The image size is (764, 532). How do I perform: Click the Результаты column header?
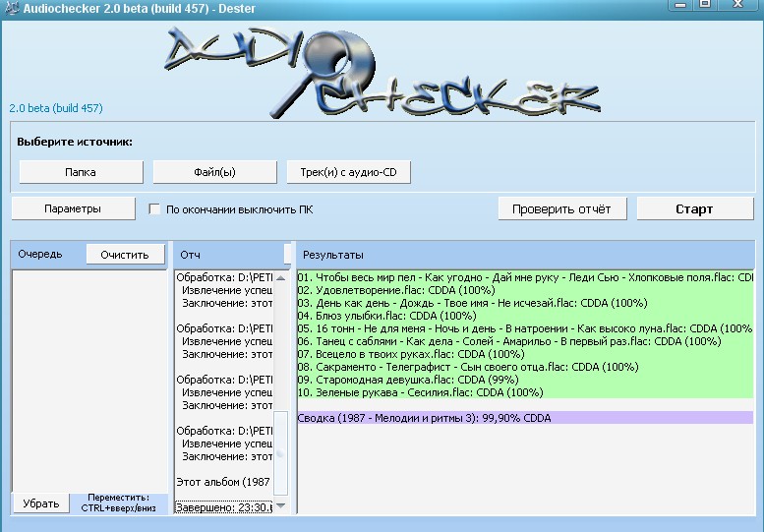point(332,255)
